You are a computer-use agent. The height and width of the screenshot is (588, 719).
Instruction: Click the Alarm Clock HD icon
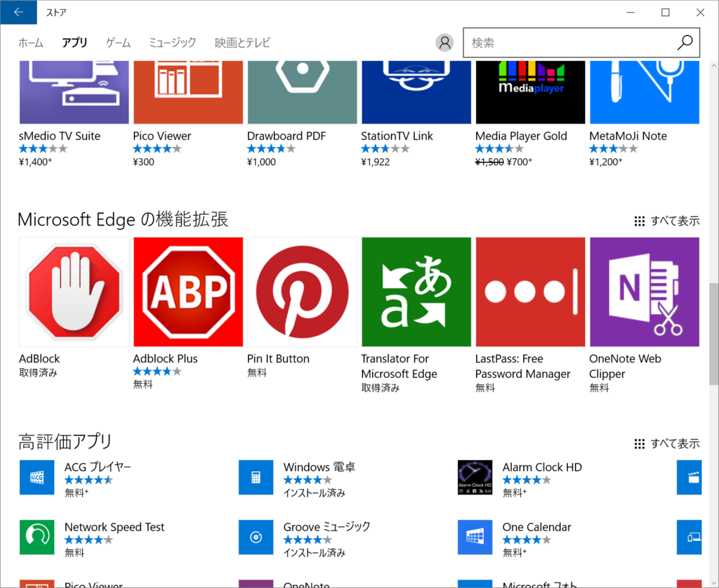tap(475, 478)
